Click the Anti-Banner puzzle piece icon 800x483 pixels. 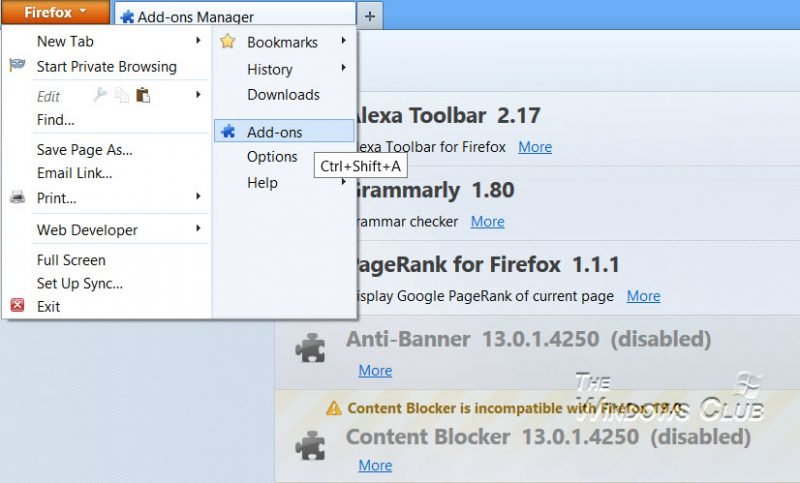click(310, 347)
